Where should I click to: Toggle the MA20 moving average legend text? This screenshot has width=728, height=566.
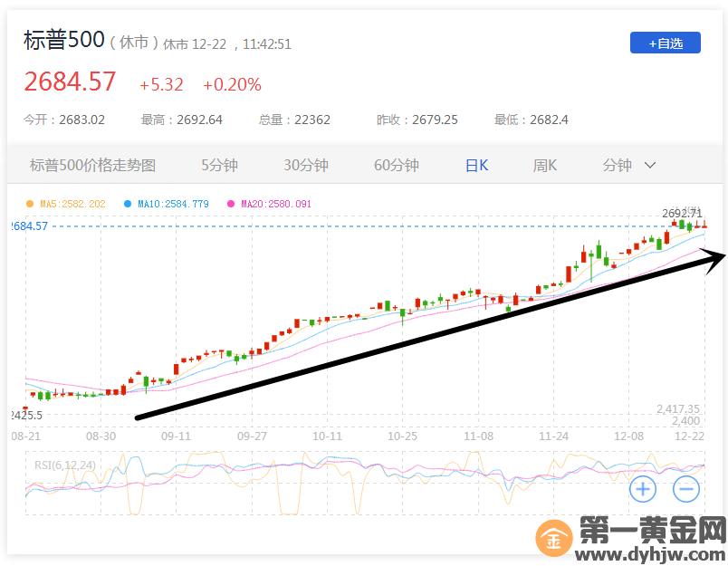pyautogui.click(x=275, y=204)
